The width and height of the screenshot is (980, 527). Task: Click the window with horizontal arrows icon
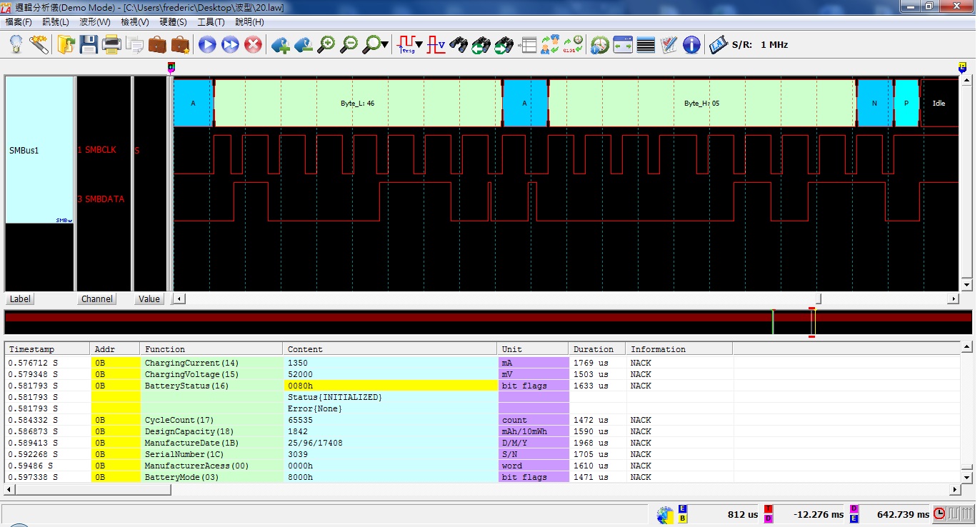(x=623, y=45)
